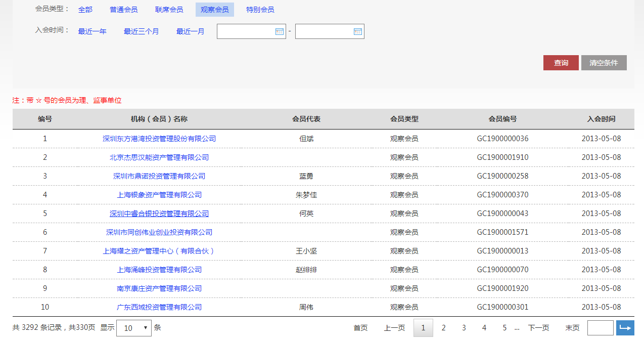
Task: Click the jump-to-page number input box
Action: coord(601,328)
